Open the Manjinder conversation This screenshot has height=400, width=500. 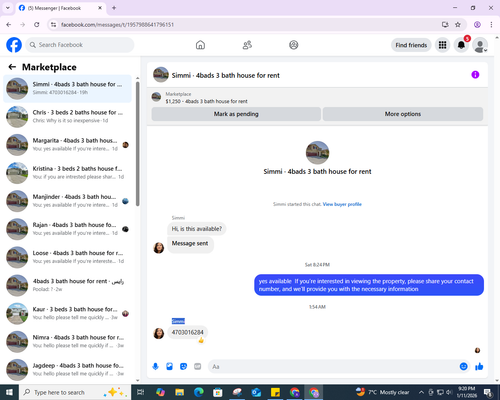67,201
